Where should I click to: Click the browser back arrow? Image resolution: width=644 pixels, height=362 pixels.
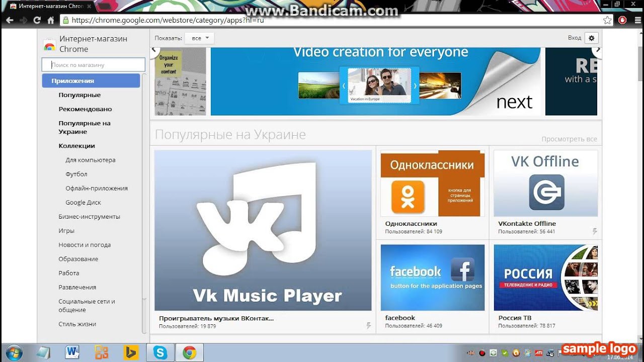point(10,20)
